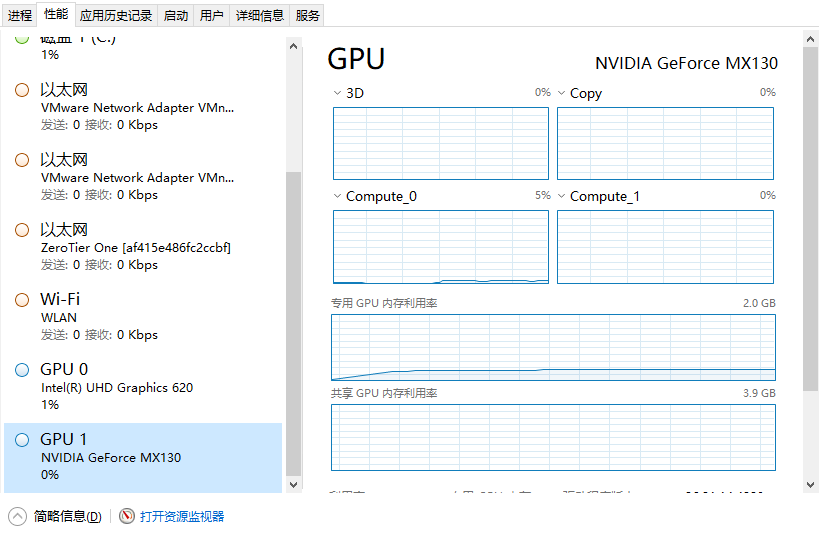
Task: Click the right panel scrollbar thumb
Action: 810,219
